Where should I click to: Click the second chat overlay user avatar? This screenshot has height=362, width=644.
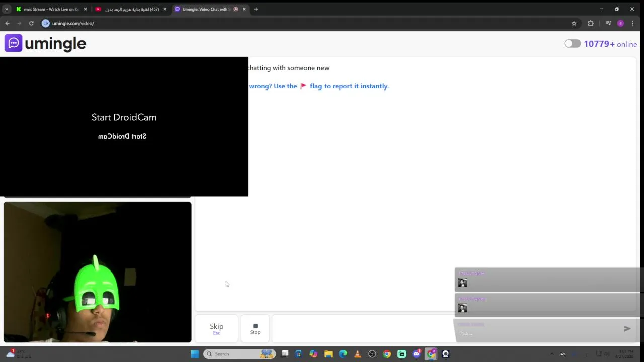(x=462, y=308)
